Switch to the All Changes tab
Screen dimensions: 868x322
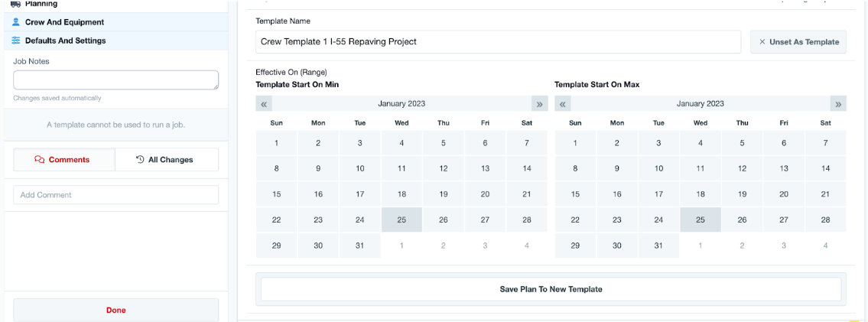(166, 160)
